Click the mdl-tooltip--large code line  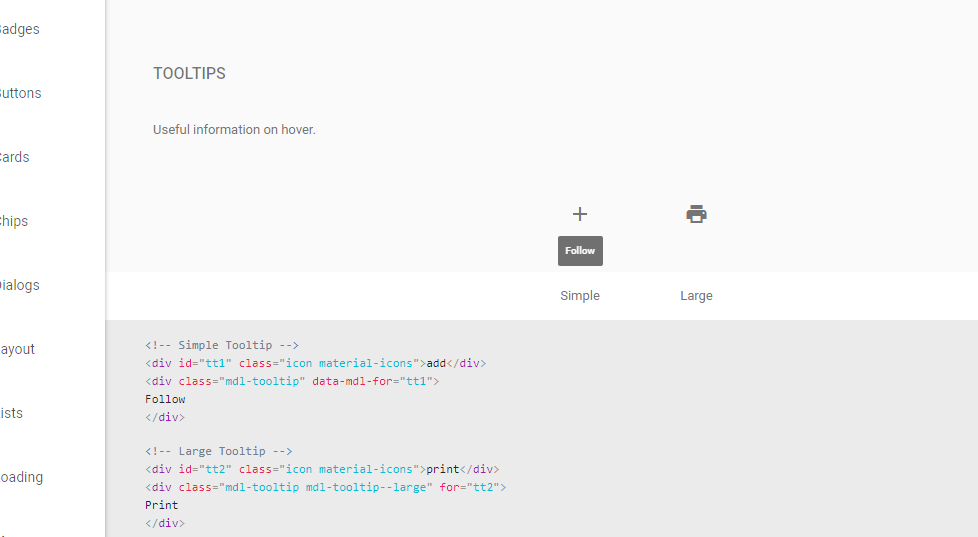(x=326, y=487)
